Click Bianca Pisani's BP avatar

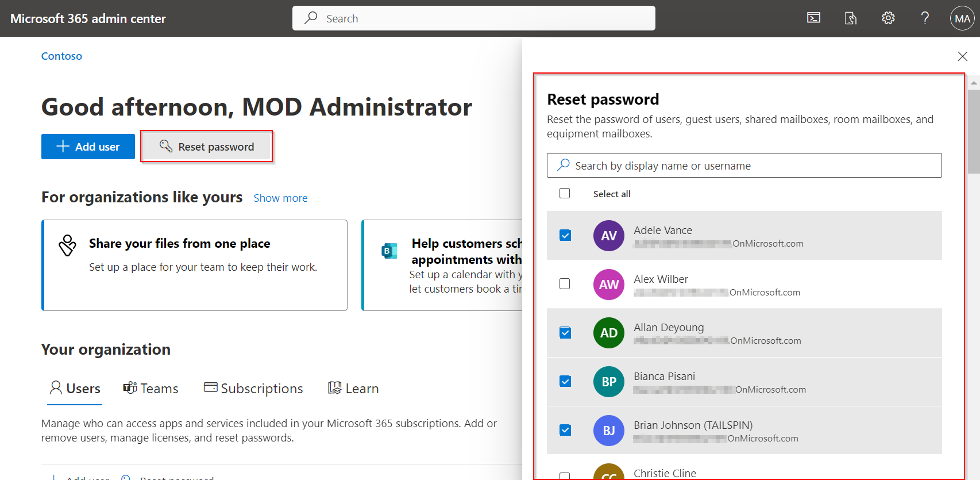tap(609, 382)
